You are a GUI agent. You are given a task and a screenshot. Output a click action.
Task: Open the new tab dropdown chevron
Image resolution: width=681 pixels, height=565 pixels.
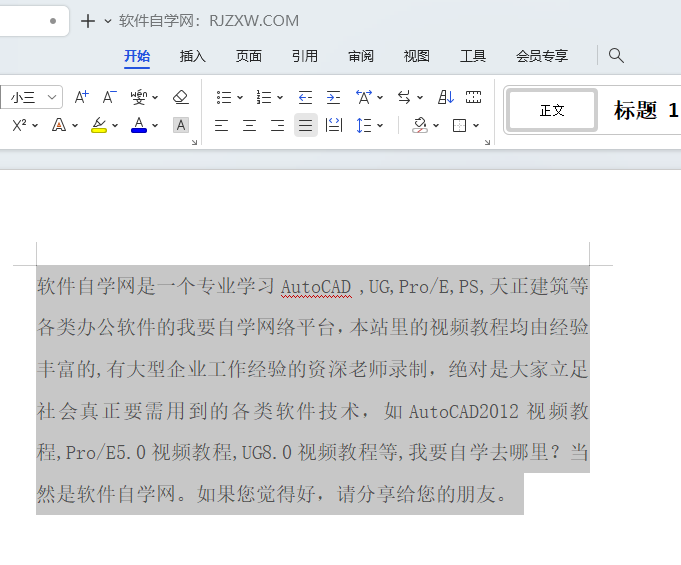click(x=108, y=21)
